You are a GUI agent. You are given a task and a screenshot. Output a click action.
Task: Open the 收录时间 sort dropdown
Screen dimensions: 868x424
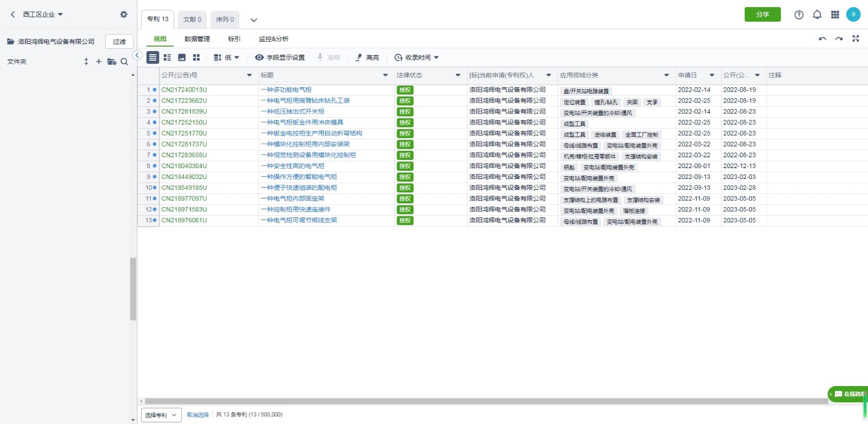click(x=417, y=57)
